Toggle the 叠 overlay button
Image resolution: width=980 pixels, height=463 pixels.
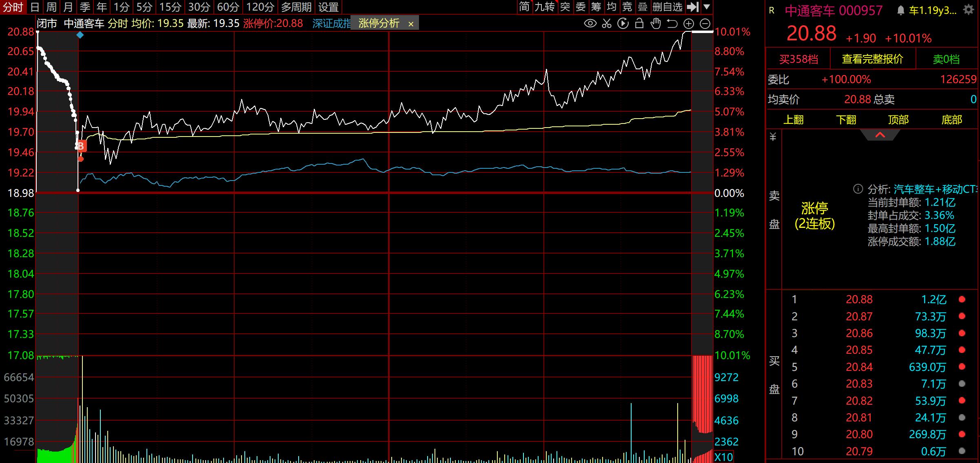[x=643, y=7]
